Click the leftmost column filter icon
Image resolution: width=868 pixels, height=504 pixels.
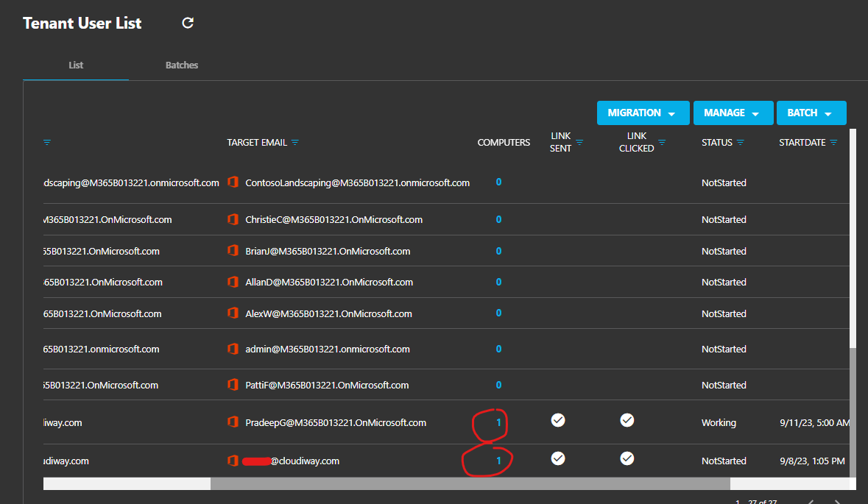click(x=47, y=143)
